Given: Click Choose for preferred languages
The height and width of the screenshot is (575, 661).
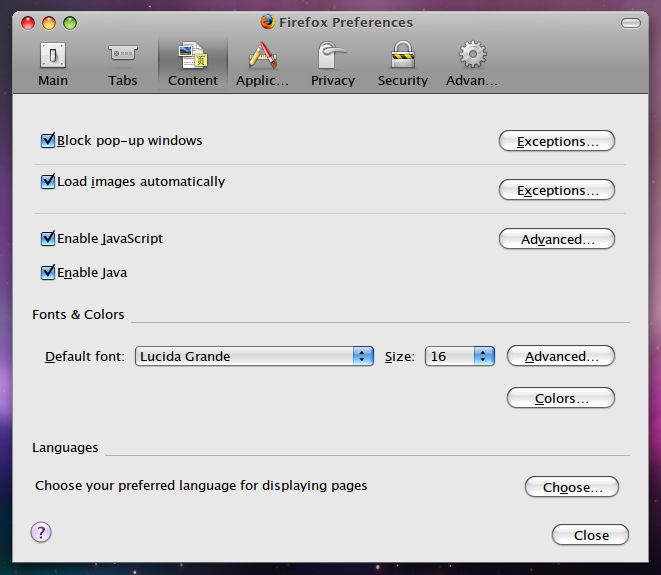Looking at the screenshot, I should pos(572,487).
